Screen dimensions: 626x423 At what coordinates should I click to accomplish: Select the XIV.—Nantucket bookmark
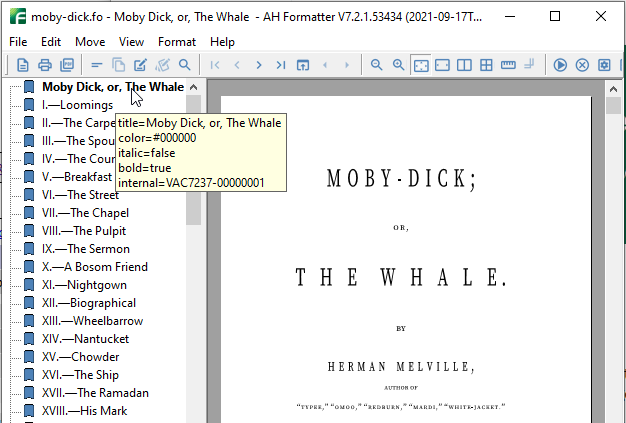point(85,339)
